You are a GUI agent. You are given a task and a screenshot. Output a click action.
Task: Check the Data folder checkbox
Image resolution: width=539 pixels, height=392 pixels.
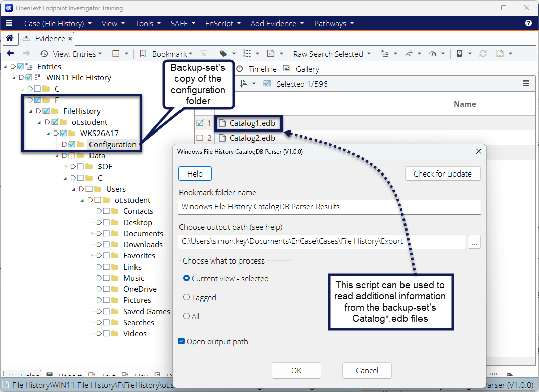point(72,155)
